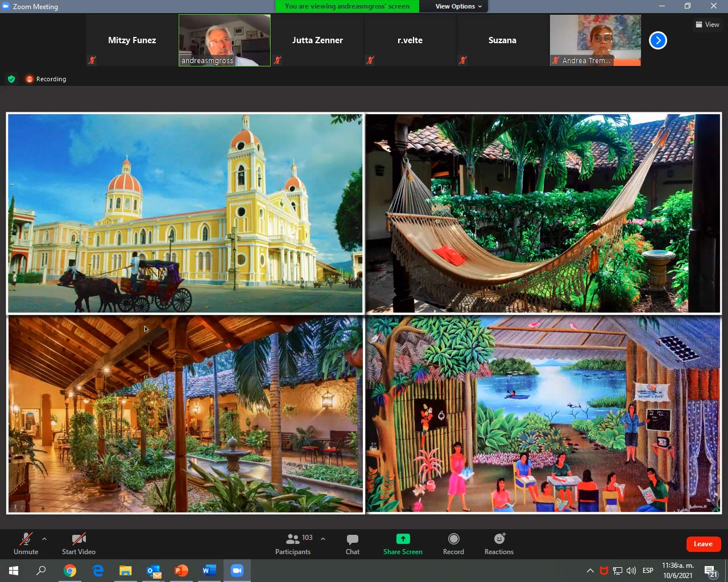Screen dimensions: 728x582
Task: Click the hammock garden photo
Action: click(x=543, y=213)
